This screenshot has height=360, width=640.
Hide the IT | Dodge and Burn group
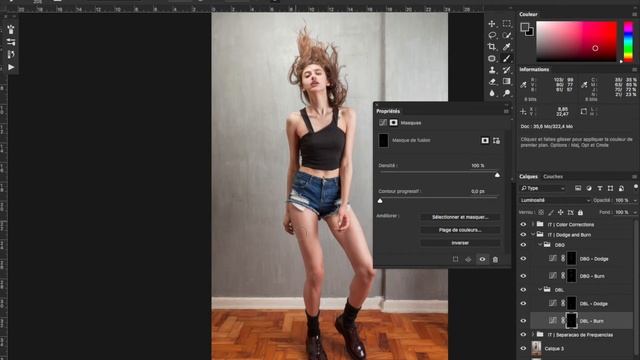click(x=523, y=235)
